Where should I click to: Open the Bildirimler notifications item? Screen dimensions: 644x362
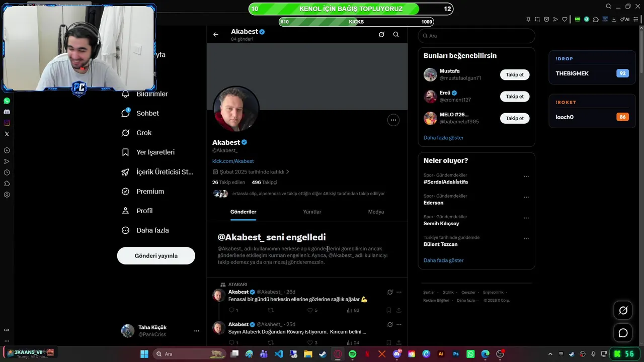[x=145, y=94]
